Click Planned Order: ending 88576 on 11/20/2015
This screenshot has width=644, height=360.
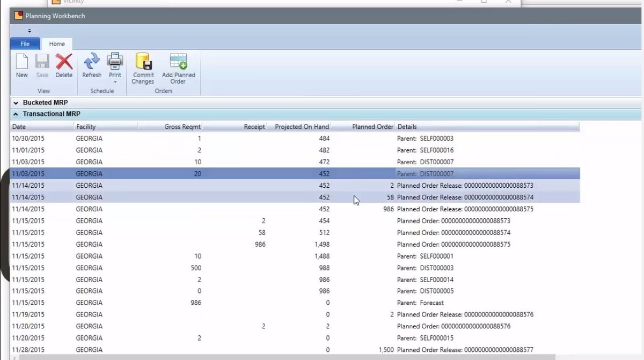point(453,326)
